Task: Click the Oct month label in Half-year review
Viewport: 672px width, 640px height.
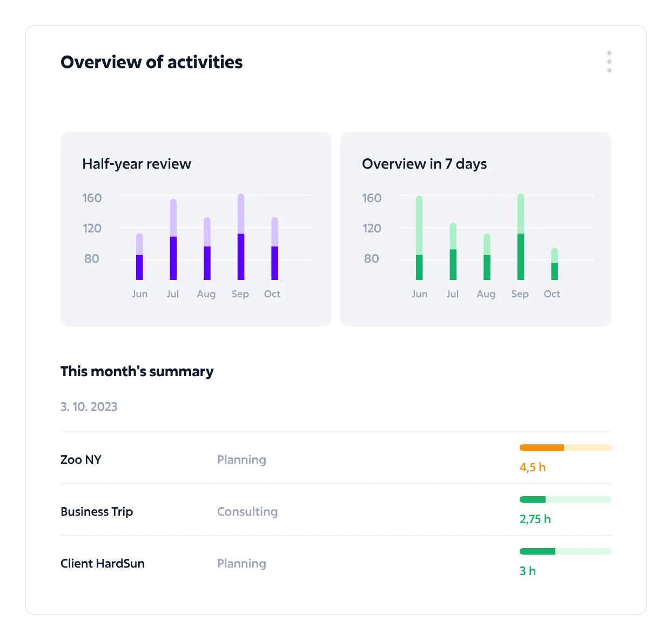Action: pos(272,294)
